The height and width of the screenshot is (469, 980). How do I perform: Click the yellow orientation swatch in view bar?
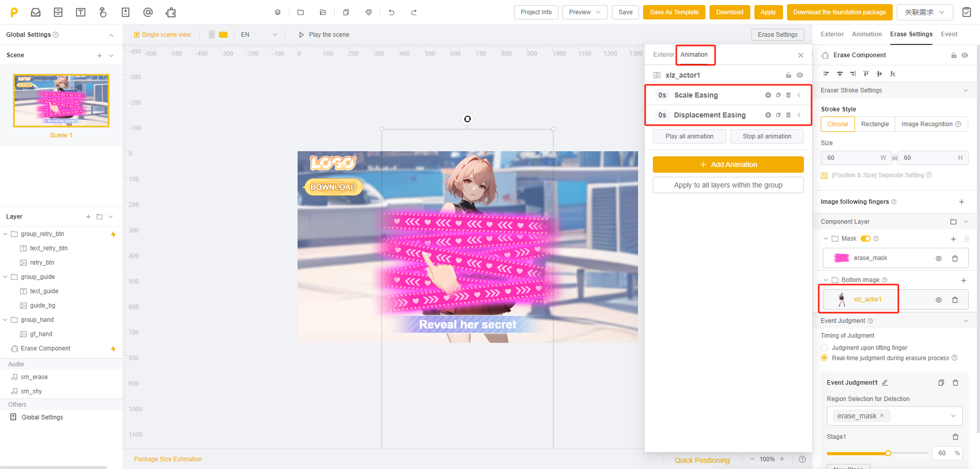(x=223, y=35)
